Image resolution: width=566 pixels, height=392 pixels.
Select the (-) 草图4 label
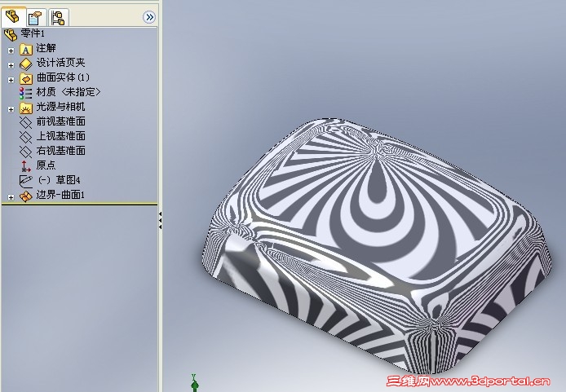click(x=59, y=180)
